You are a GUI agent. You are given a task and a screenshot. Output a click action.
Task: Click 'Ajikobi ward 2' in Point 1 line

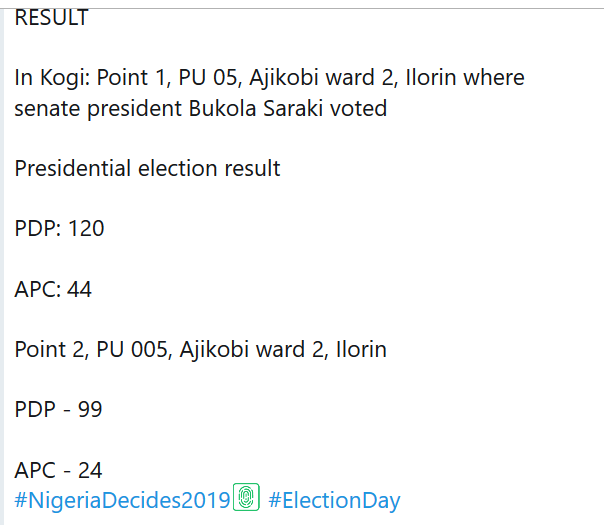[304, 78]
